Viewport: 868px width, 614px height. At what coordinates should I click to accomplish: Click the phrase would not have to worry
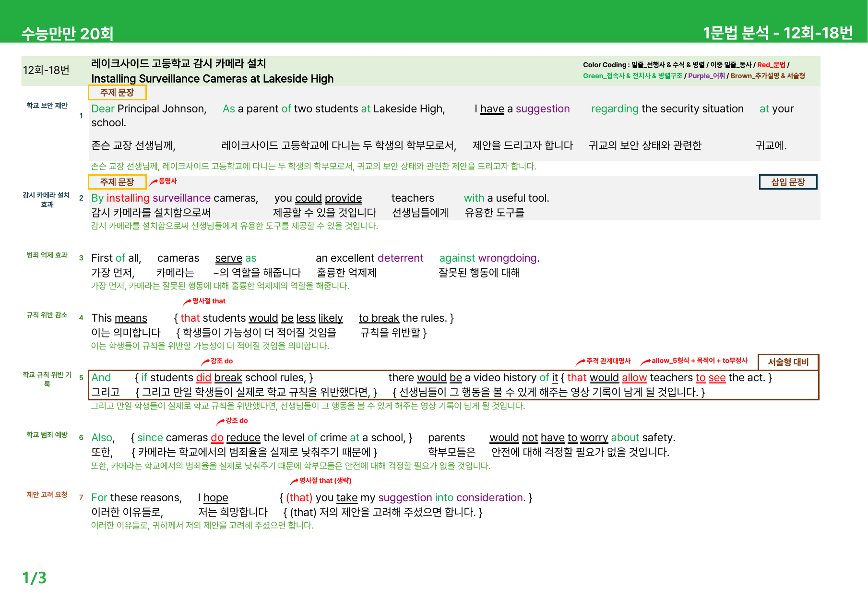click(549, 438)
